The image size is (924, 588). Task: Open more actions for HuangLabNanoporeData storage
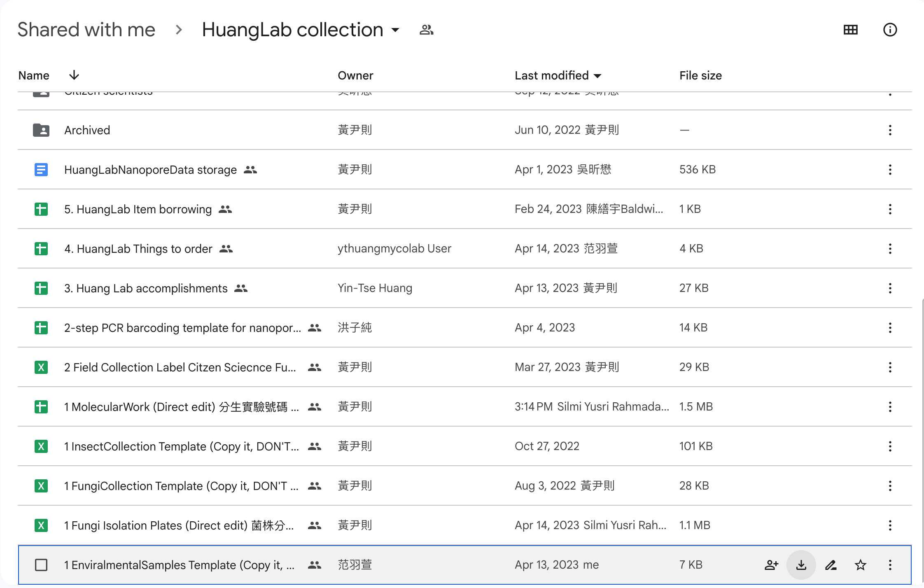click(890, 170)
